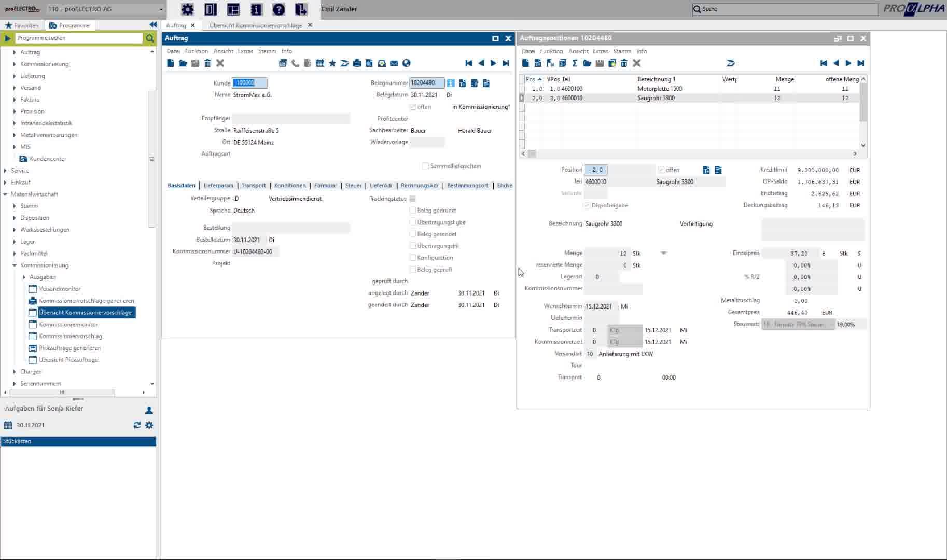Click the email envelope icon in Auftrag toolbar
Screen dimensions: 947x560
point(394,63)
